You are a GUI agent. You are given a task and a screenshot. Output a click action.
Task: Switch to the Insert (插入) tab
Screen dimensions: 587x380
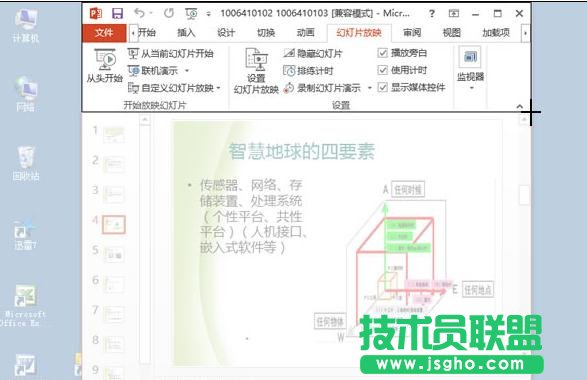(x=186, y=33)
